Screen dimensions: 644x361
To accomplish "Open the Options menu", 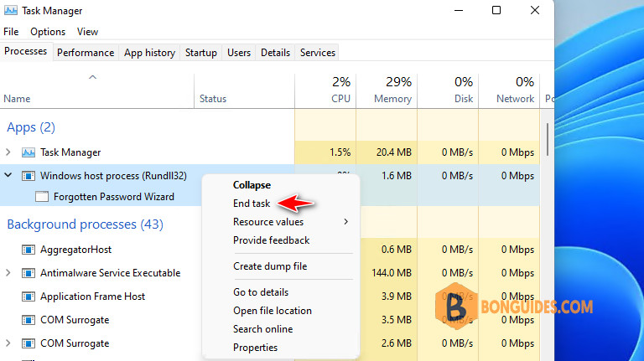I will coord(48,32).
